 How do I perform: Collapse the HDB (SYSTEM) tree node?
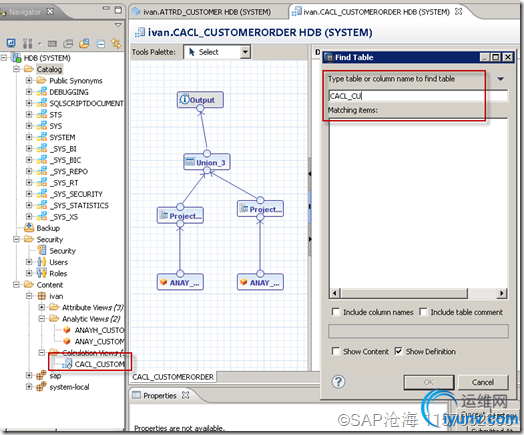tap(4, 58)
